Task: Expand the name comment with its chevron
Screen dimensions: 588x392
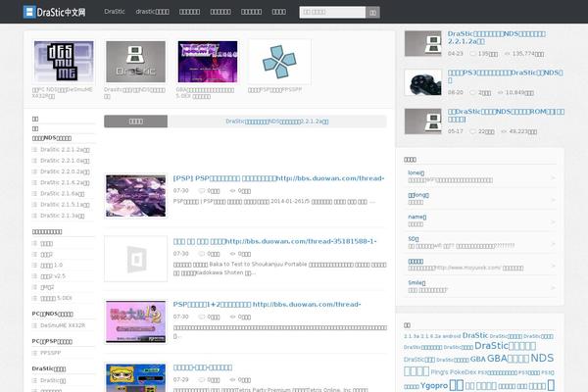Action: (x=553, y=222)
